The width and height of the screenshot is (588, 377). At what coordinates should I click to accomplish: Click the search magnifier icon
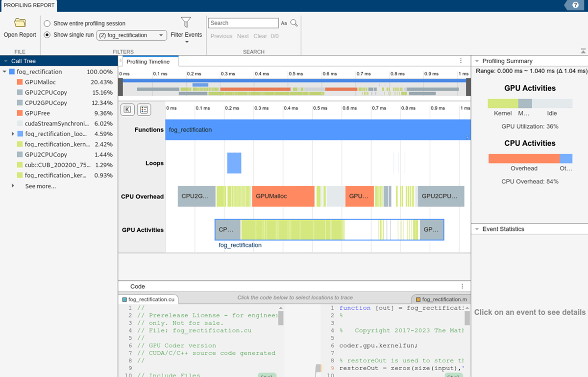pyautogui.click(x=294, y=23)
